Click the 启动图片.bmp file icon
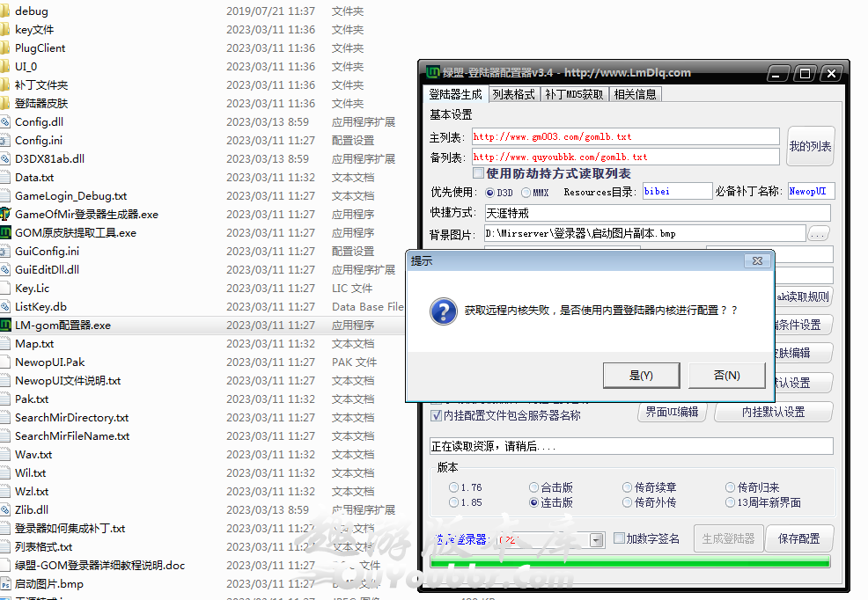The width and height of the screenshot is (868, 600). pos(5,584)
